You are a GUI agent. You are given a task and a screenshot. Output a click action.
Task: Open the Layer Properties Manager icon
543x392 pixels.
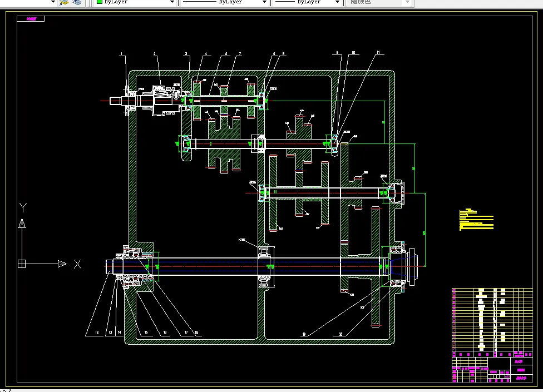tap(65, 2)
